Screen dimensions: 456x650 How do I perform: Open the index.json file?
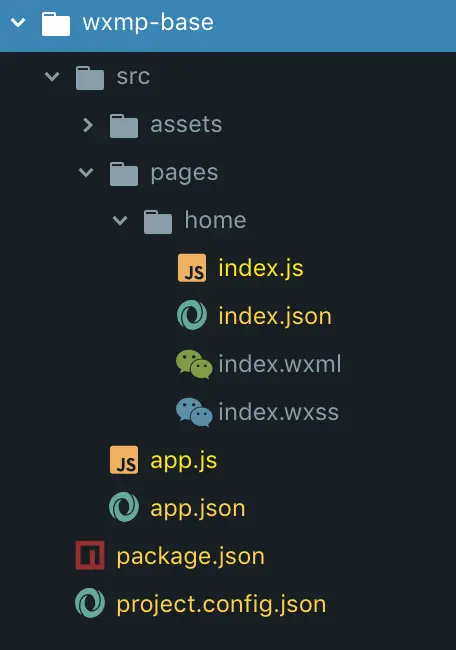[275, 317]
